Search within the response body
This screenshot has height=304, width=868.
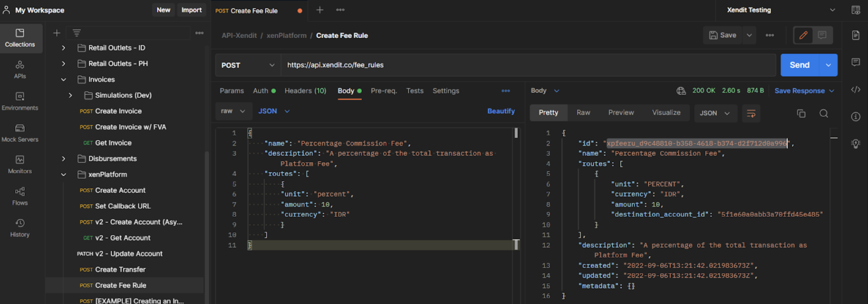point(823,114)
